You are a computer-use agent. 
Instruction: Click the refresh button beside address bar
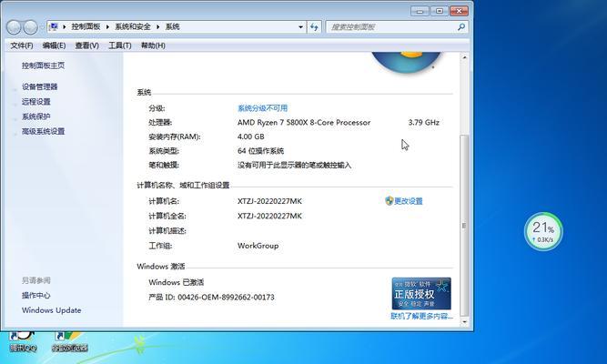point(314,26)
